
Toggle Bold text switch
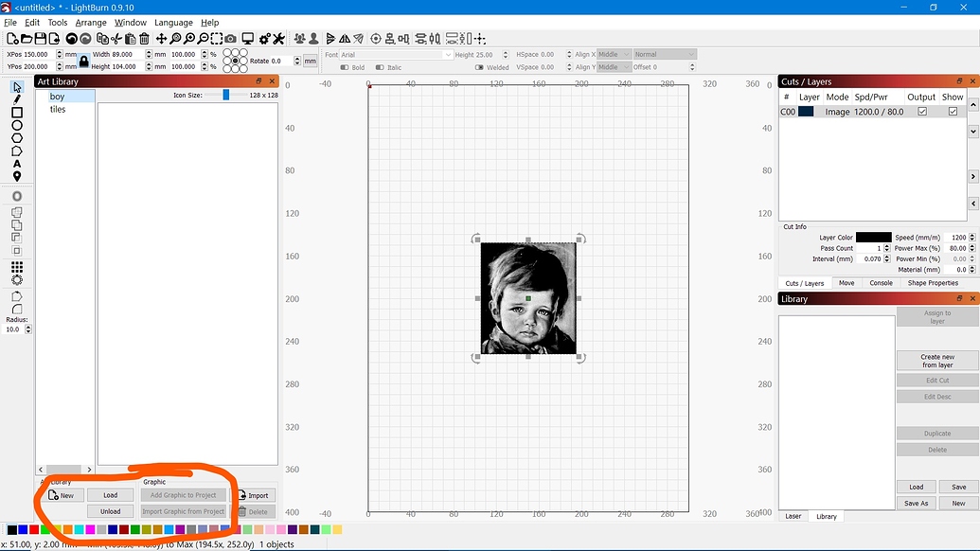[345, 67]
